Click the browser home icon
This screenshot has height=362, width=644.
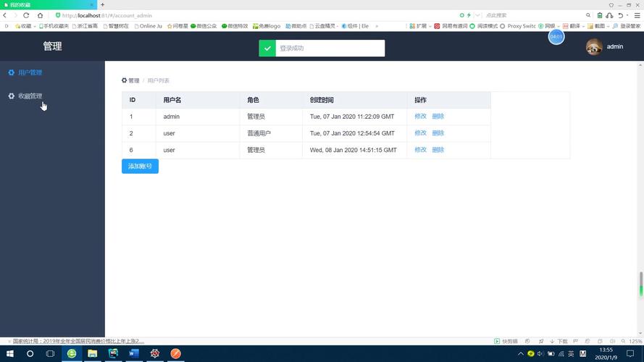coord(41,15)
